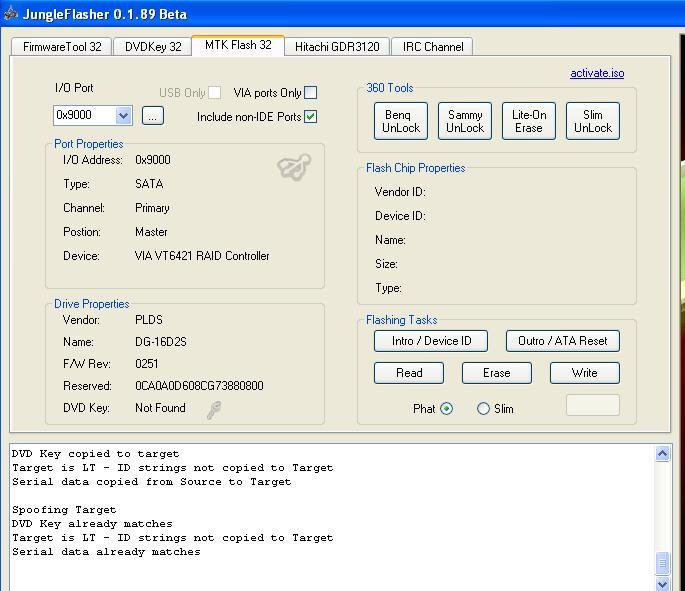685x591 pixels.
Task: Click the link icon in Port Properties
Action: click(293, 168)
